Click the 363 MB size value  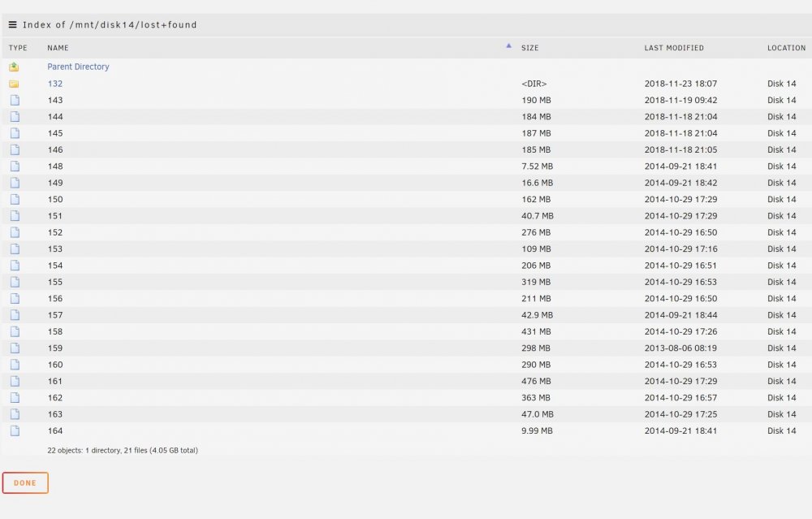[x=536, y=398]
